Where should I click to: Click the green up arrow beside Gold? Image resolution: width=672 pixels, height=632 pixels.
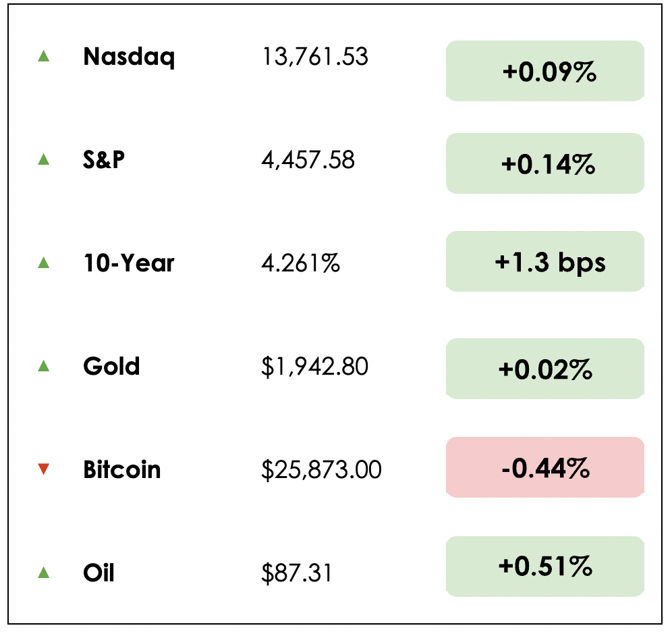click(x=44, y=366)
